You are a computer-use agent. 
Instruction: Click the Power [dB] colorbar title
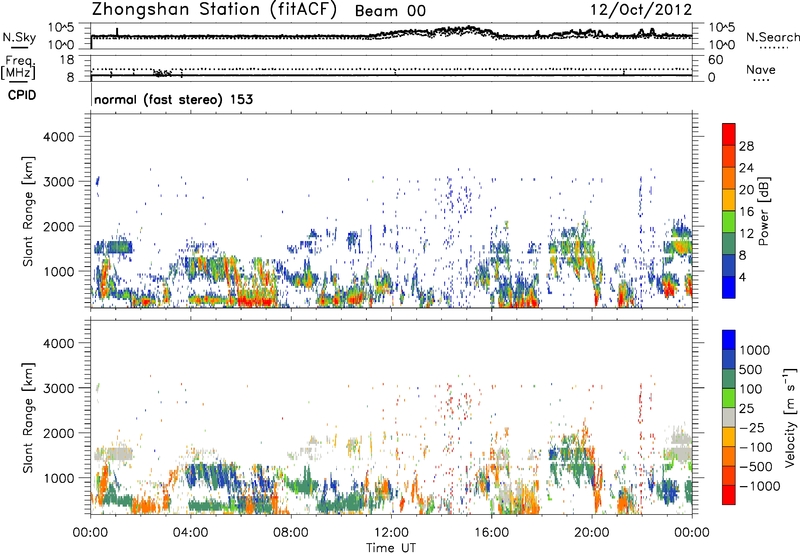(x=763, y=212)
